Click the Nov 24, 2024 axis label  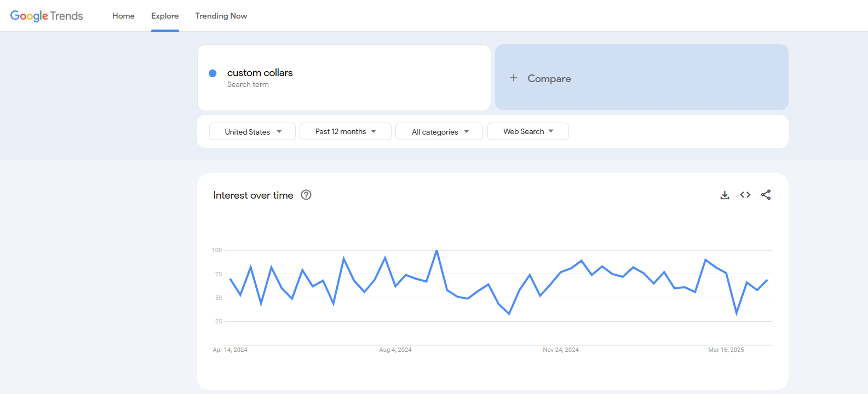(x=561, y=350)
